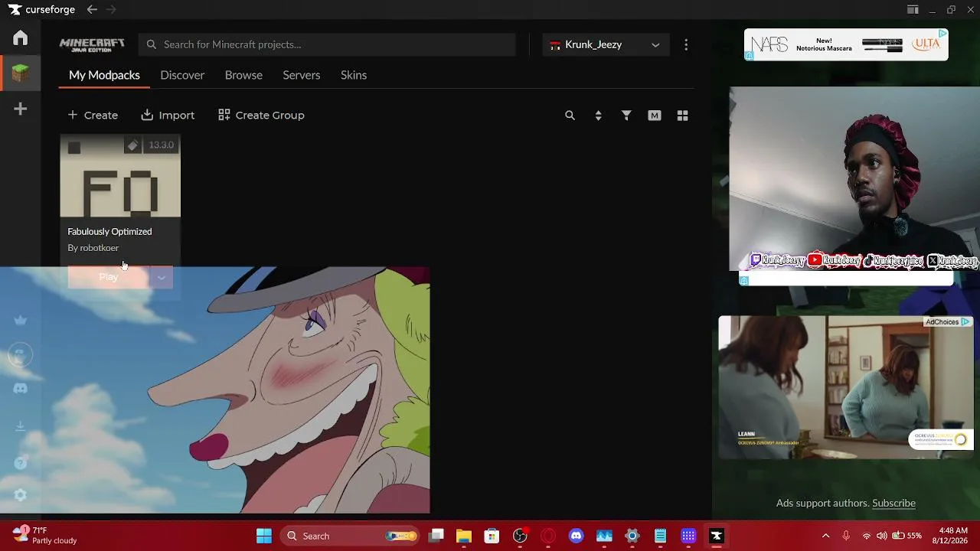The width and height of the screenshot is (980, 551).
Task: Click the CurseForge anvil logo in title bar
Action: pos(15,10)
